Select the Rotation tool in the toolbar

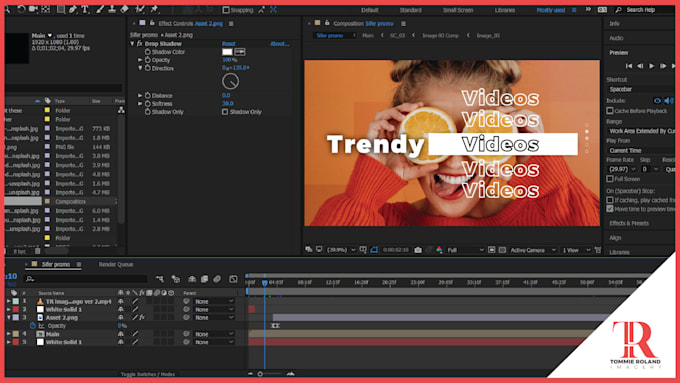coord(21,9)
